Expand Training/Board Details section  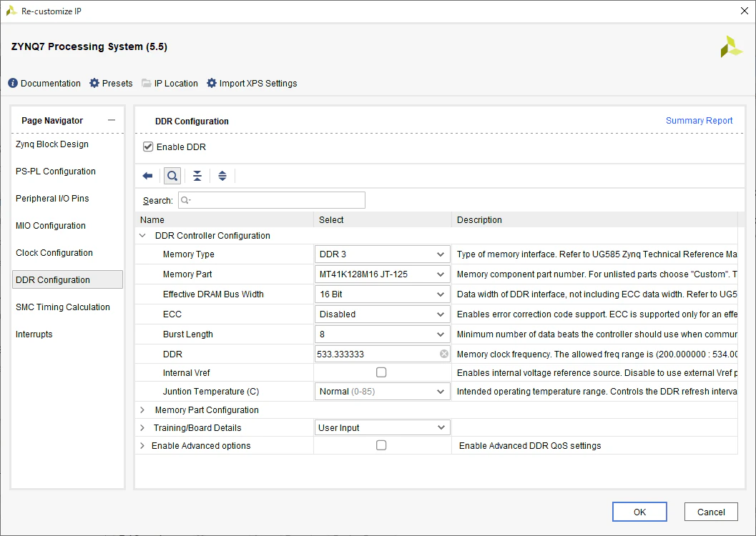142,427
